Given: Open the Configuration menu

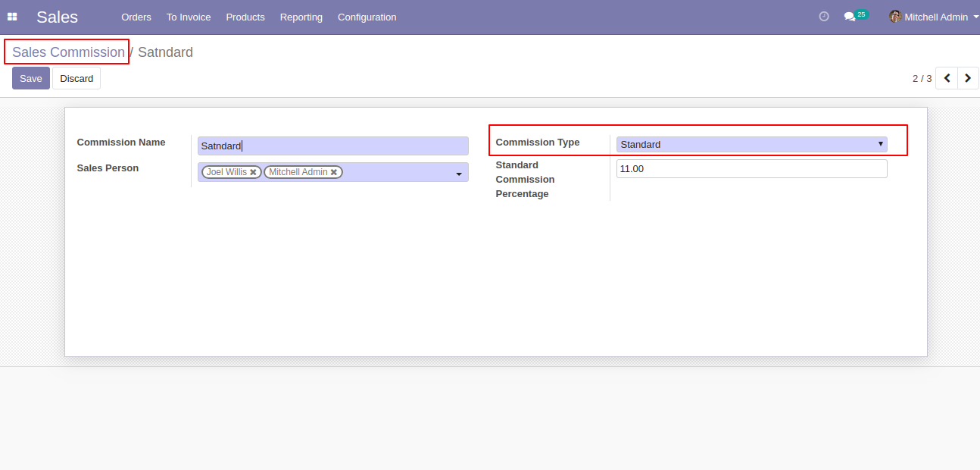Looking at the screenshot, I should (x=367, y=17).
